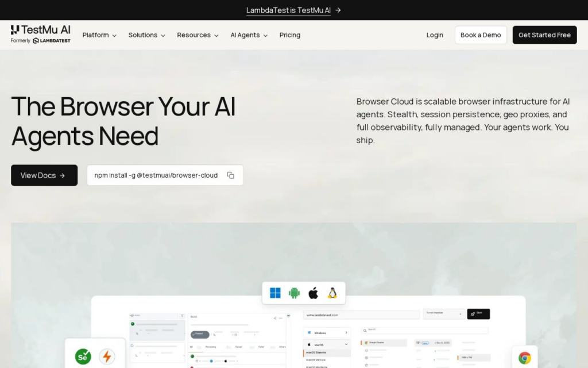Viewport: 588px width, 368px height.
Task: Click the Android robot icon
Action: [295, 293]
